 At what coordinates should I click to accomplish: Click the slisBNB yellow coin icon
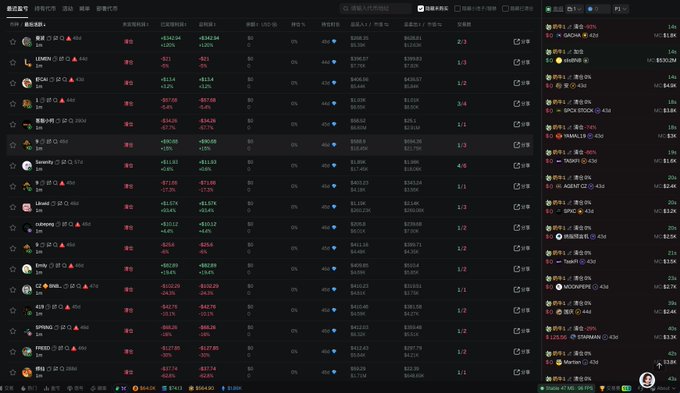[559, 60]
